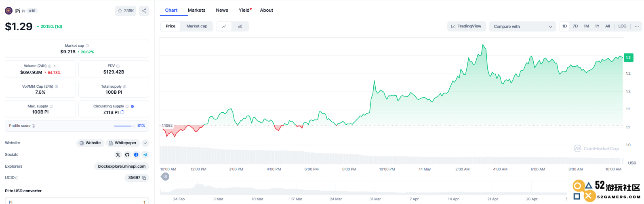
Task: Open the Whitepaper link button
Action: pos(123,143)
